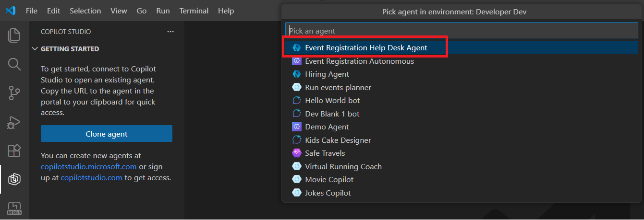Open the Search view icon
Screen dimensions: 644x220
(x=14, y=64)
